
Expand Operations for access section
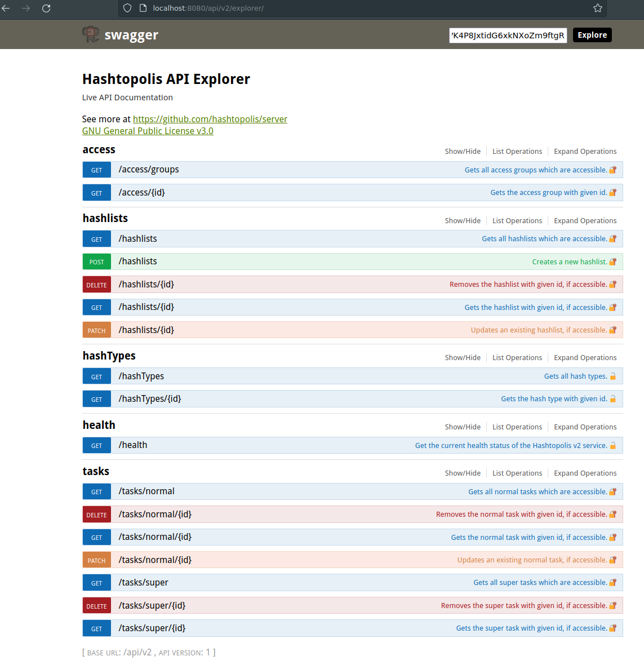pyautogui.click(x=585, y=152)
